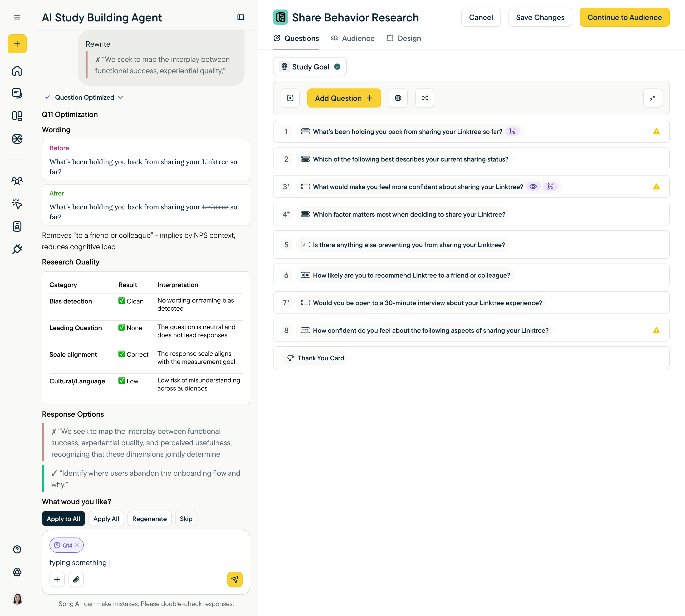Click the Share Behavior Research app logo
Screen dimensions: 685x616
coord(281,17)
